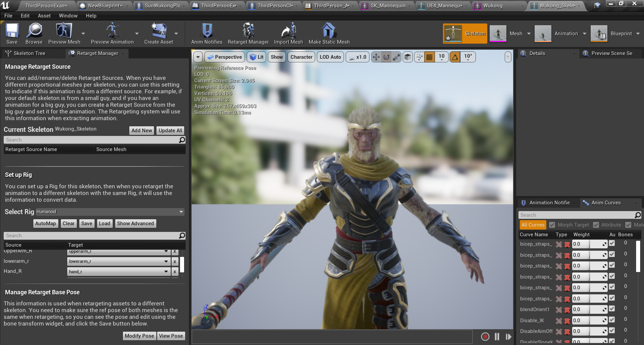Toggle the Attribute filter checkbox
The height and width of the screenshot is (345, 644).
click(x=596, y=225)
